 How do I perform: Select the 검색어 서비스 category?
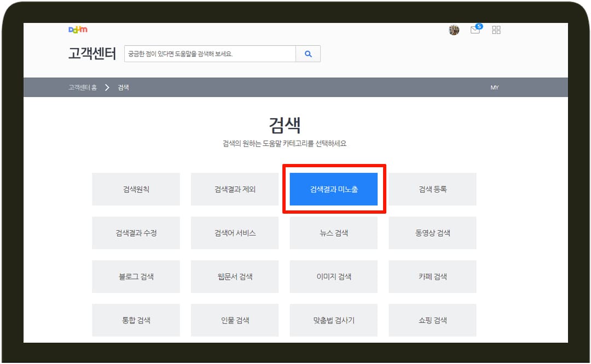[x=235, y=233]
